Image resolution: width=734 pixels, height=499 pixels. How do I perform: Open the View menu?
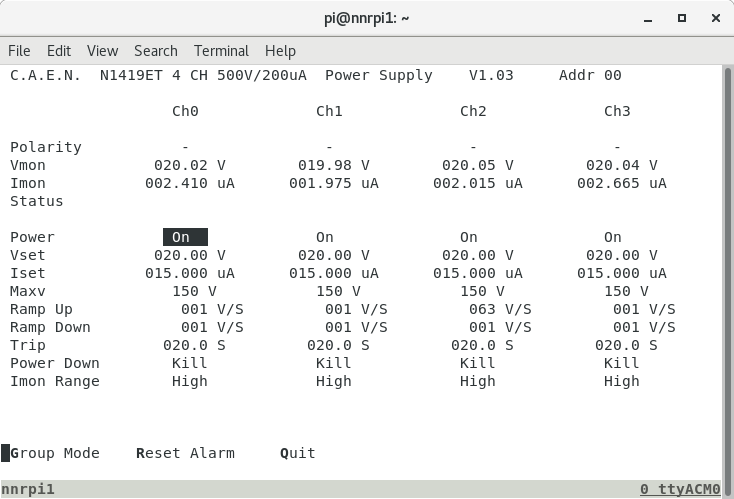(x=103, y=51)
